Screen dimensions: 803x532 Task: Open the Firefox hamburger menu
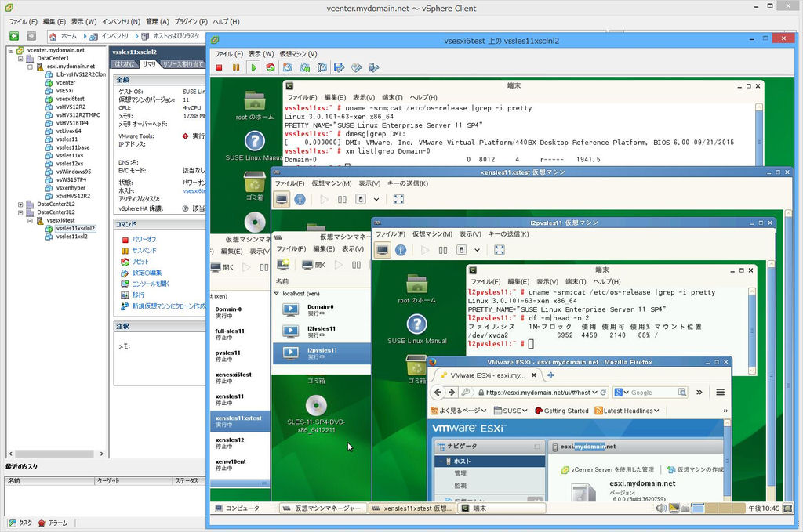pos(720,393)
